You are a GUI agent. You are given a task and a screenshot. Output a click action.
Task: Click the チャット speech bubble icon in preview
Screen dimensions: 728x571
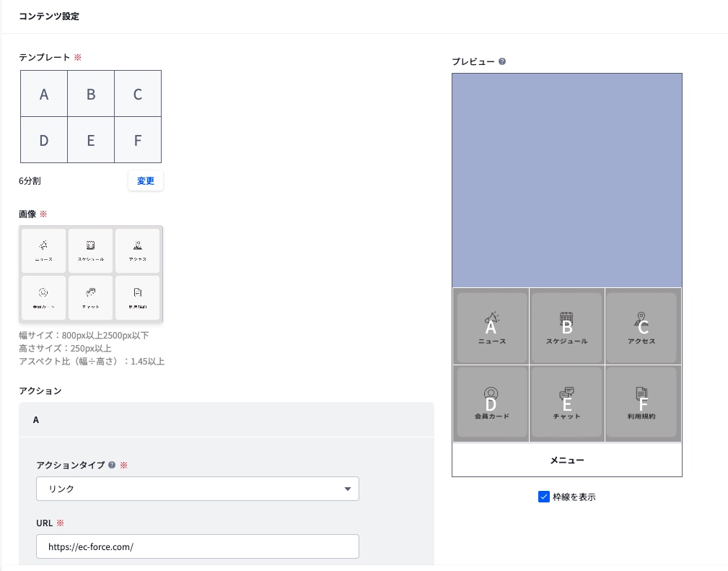point(566,395)
